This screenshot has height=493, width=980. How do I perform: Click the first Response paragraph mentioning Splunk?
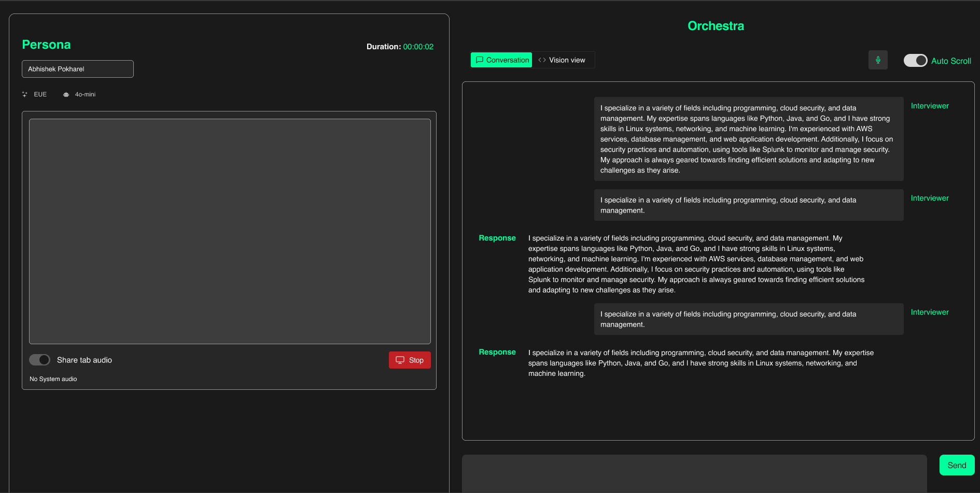point(696,264)
